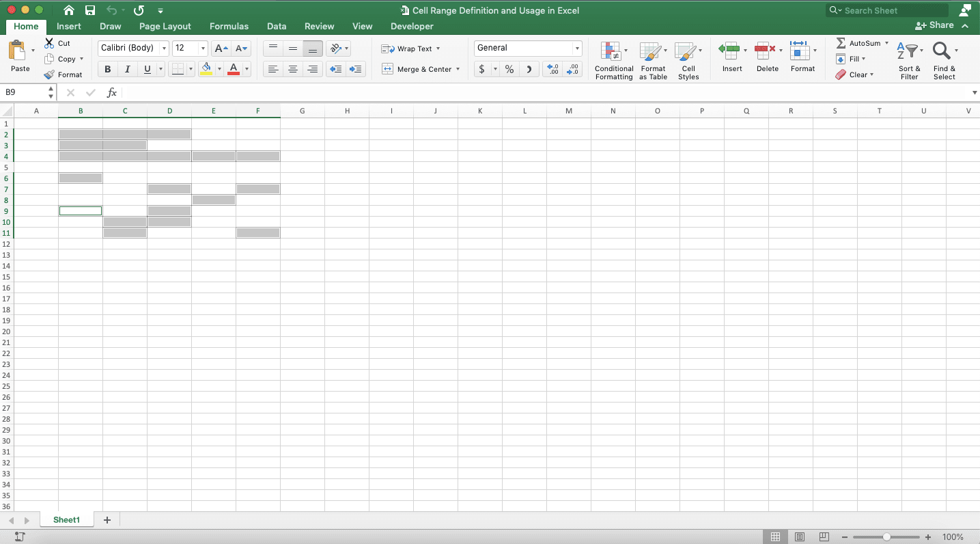Insert function using the fx icon
This screenshot has height=544, width=980.
tap(112, 92)
